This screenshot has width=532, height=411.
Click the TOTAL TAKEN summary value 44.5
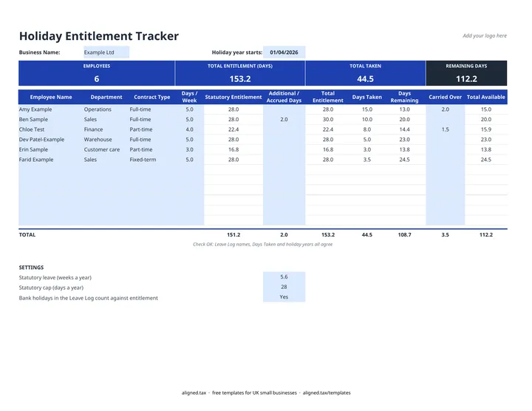click(x=366, y=79)
